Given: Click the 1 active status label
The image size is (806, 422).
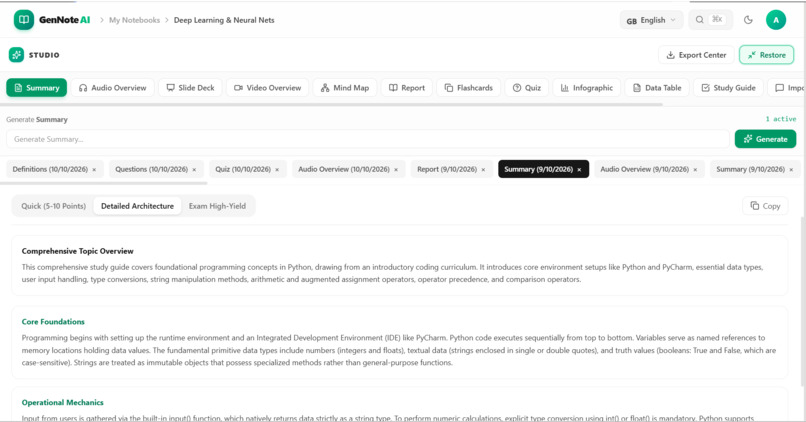Looking at the screenshot, I should [781, 119].
